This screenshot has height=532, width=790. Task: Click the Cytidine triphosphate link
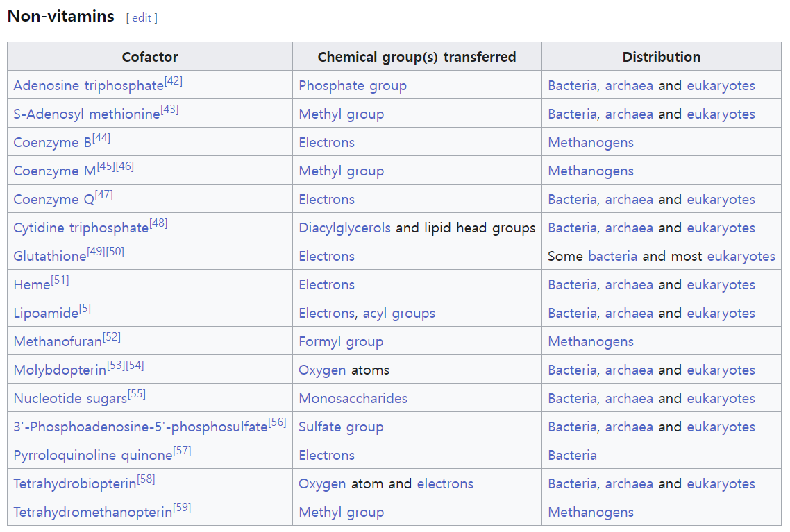[81, 228]
